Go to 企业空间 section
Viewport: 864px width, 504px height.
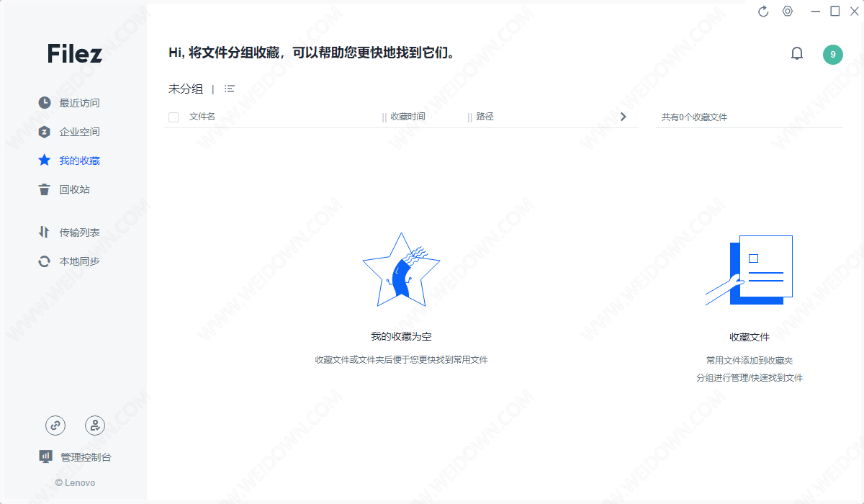(79, 132)
